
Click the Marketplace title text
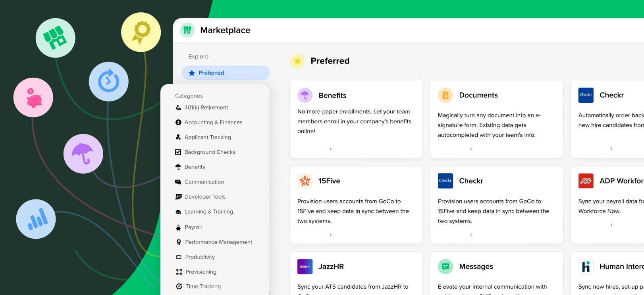[225, 30]
